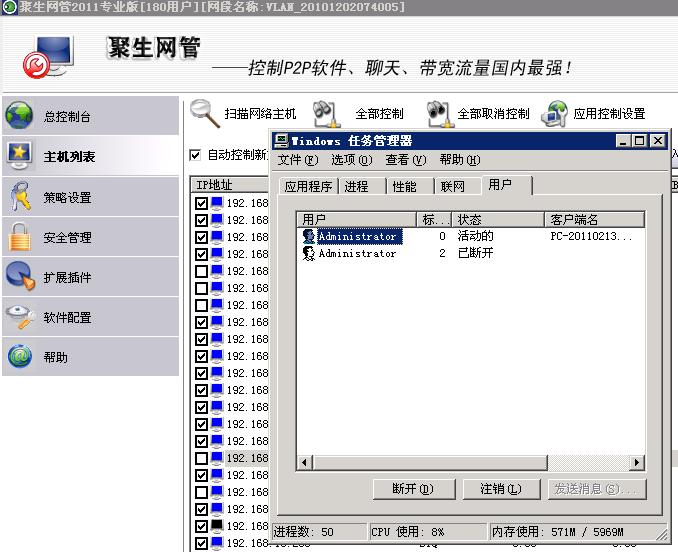Viewport: 678px width, 552px height.
Task: Click the session ID 2 cell
Action: pyautogui.click(x=442, y=253)
